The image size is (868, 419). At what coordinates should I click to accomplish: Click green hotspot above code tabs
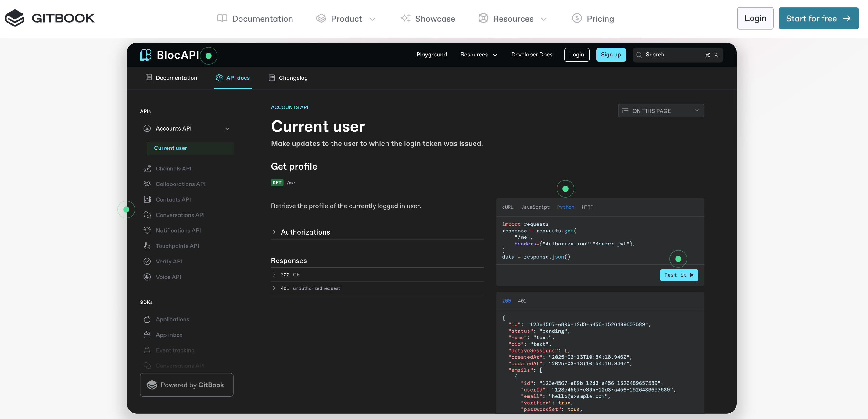565,189
